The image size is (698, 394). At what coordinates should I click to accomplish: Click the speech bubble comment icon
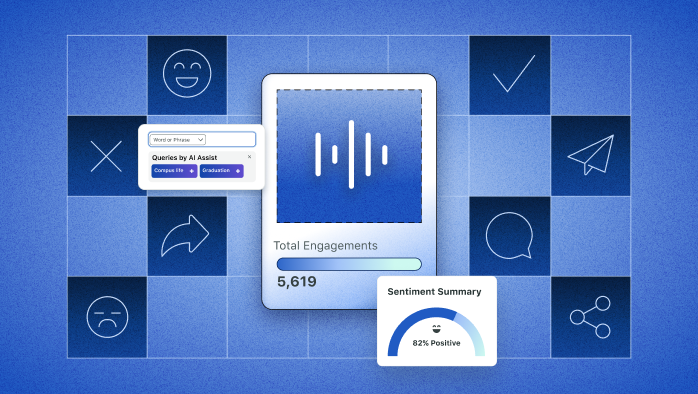point(509,236)
